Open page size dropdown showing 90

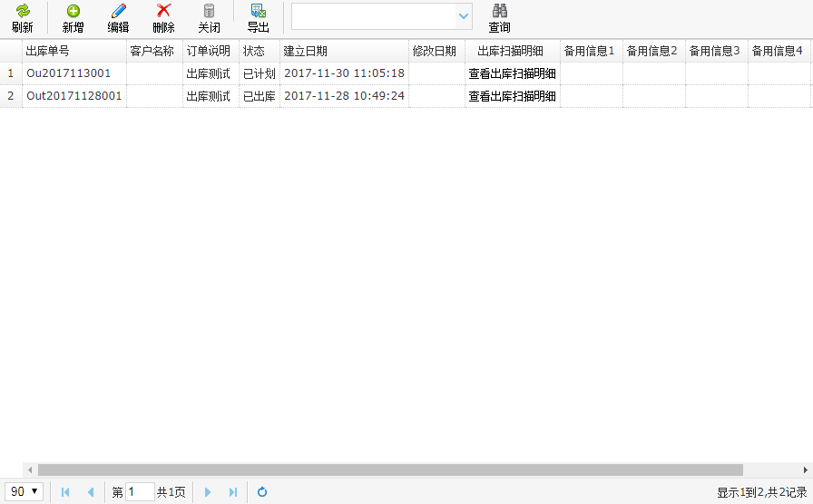tap(24, 491)
